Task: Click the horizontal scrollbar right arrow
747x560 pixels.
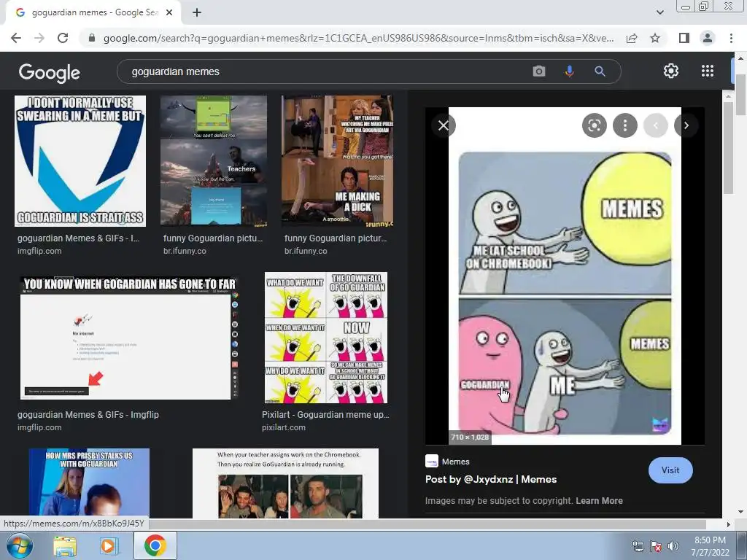Action: pyautogui.click(x=728, y=524)
